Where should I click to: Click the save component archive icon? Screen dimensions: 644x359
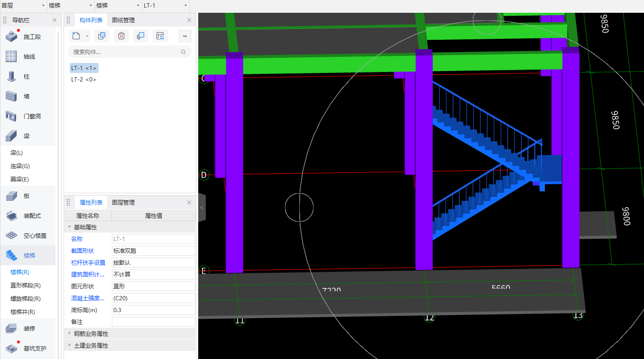160,36
